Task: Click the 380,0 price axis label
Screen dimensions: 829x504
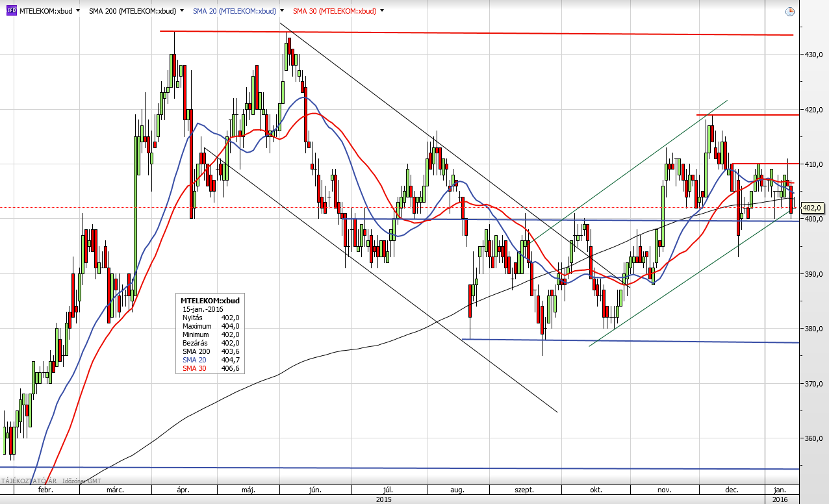Action: (x=814, y=329)
